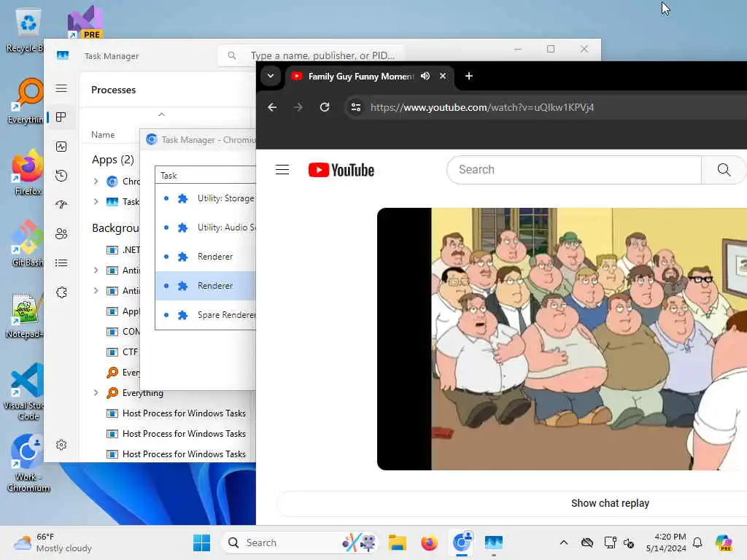Open a new browser tab
747x560 pixels.
click(x=469, y=76)
